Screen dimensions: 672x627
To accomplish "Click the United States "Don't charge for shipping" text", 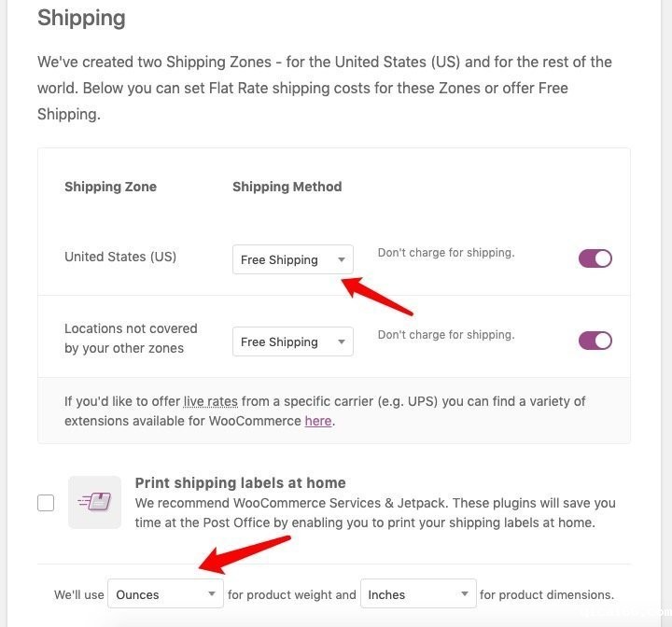I will [445, 253].
